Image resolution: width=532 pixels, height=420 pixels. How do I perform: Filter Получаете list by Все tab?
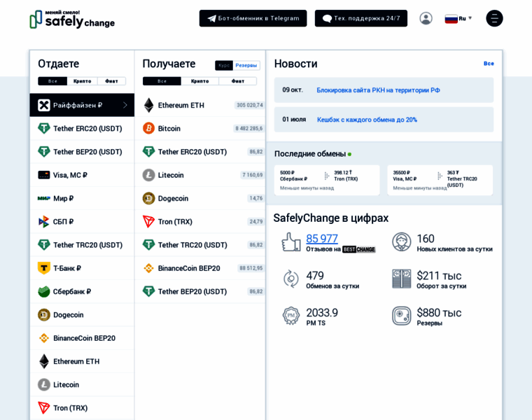coord(162,81)
